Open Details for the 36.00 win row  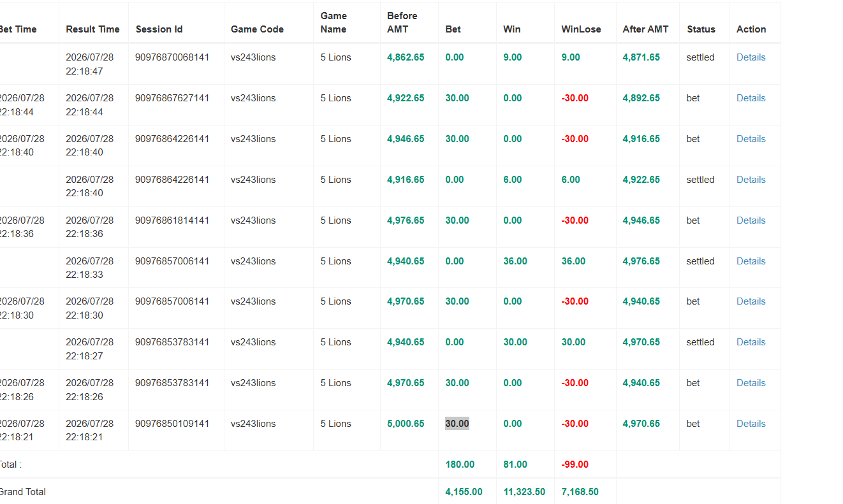coord(751,261)
